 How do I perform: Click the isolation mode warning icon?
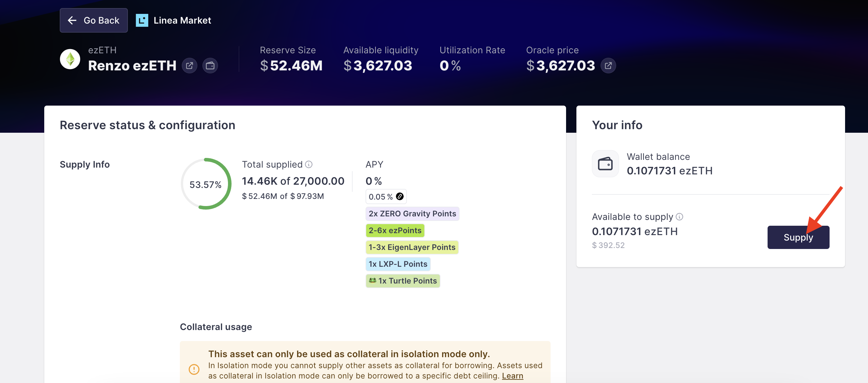click(194, 369)
